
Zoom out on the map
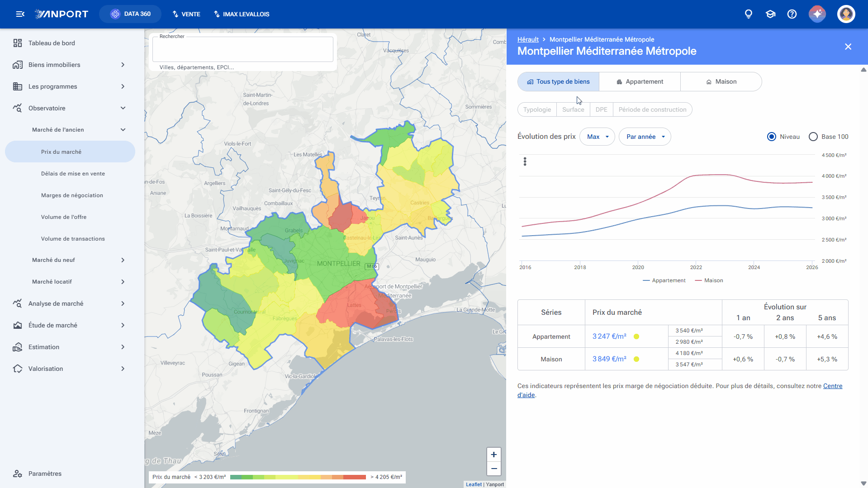click(x=494, y=469)
